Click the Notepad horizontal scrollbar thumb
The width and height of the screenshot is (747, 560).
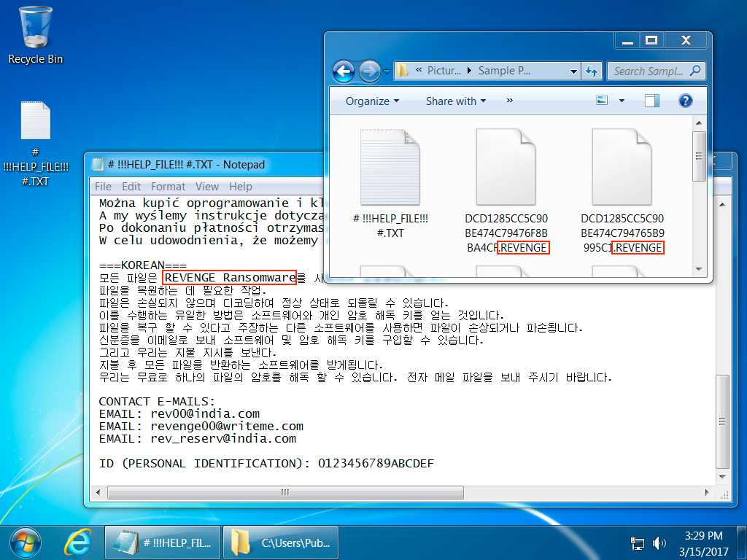point(285,492)
